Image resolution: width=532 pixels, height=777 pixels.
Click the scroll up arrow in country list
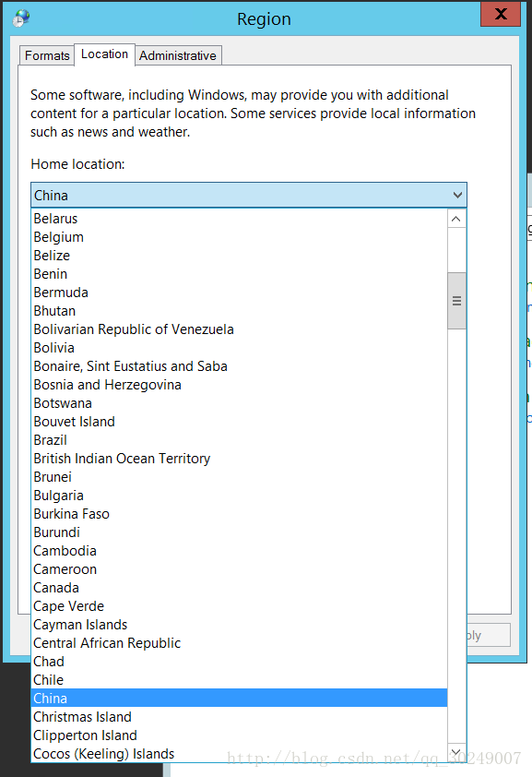(456, 219)
